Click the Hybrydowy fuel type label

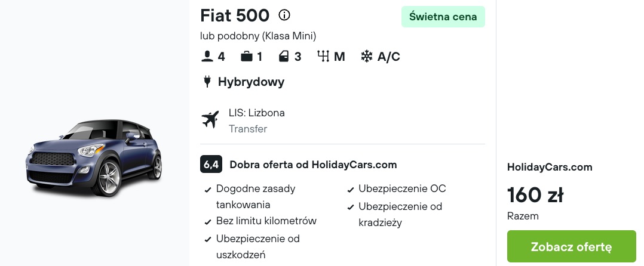tap(251, 82)
